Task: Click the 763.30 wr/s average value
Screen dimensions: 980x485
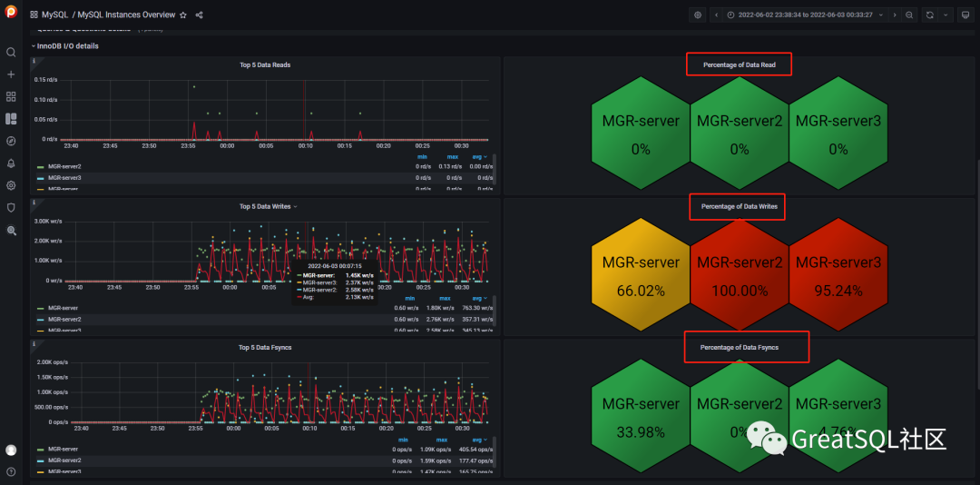Action: pos(478,308)
